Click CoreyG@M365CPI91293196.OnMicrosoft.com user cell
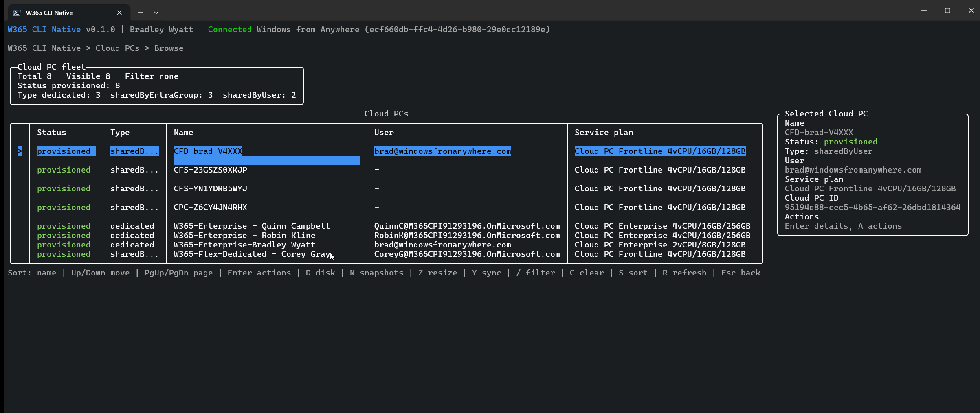 (x=467, y=254)
